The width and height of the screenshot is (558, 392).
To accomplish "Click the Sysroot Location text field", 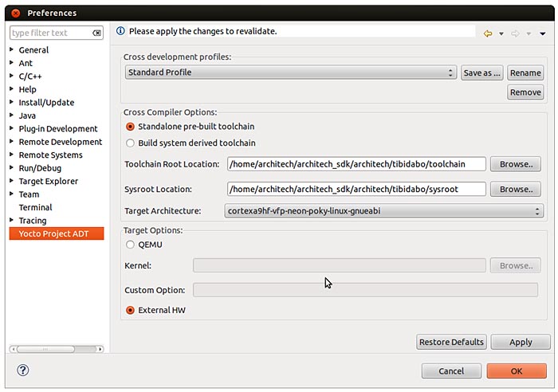I will pyautogui.click(x=356, y=190).
